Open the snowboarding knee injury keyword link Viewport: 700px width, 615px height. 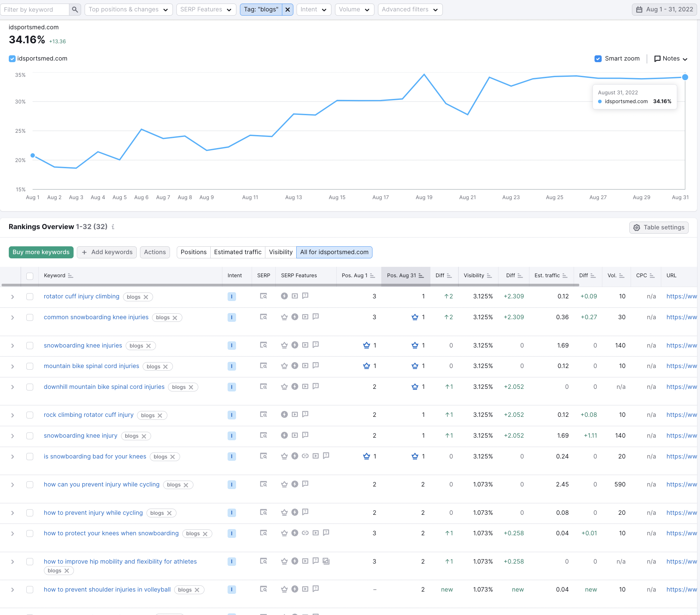tap(80, 435)
